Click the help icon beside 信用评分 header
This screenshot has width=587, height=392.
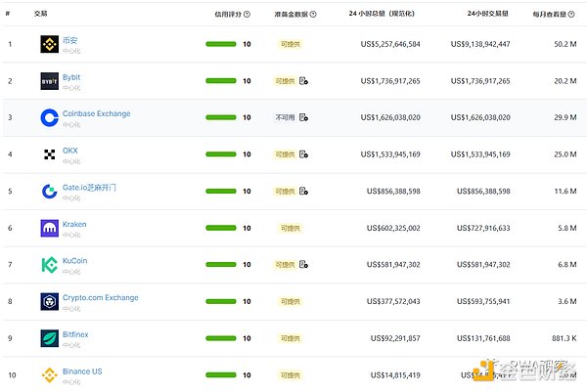(247, 15)
